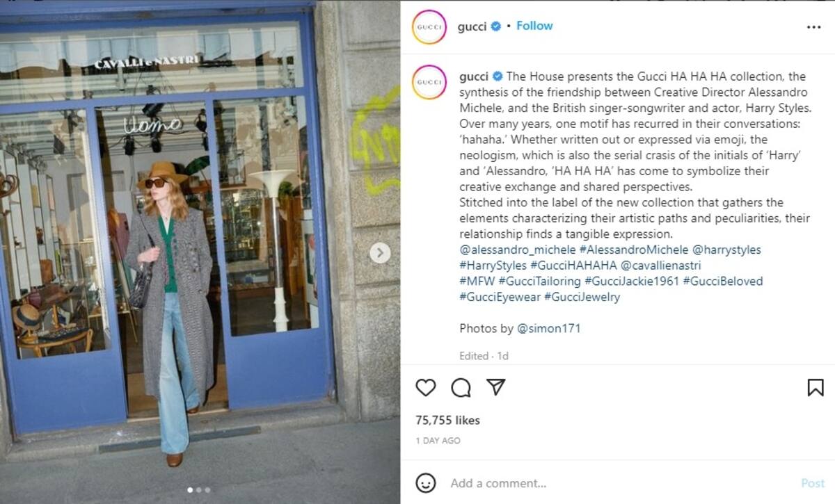
Task: Follow the gucci account
Action: tap(534, 26)
